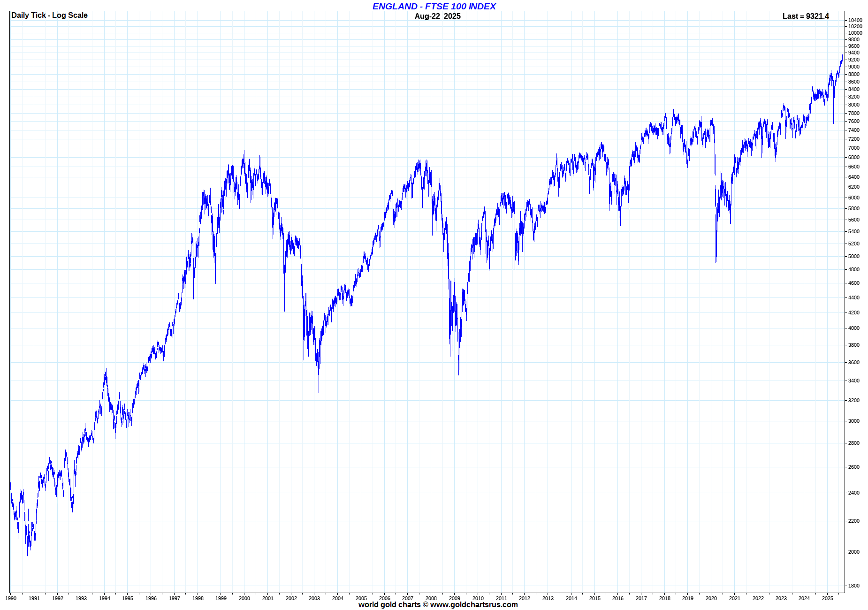Click the 1998 year label on x-axis
Screen dimensions: 868x610
[198, 598]
